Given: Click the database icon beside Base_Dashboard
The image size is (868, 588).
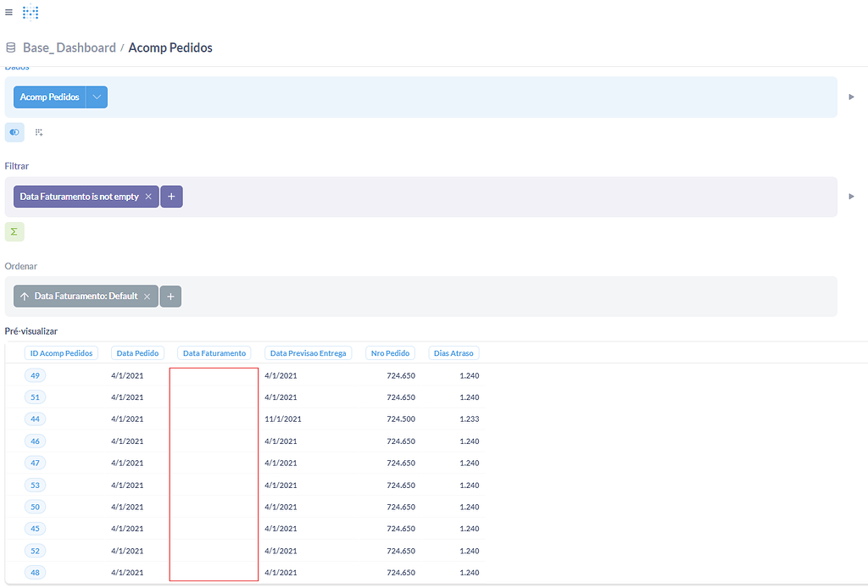Looking at the screenshot, I should pyautogui.click(x=9, y=47).
